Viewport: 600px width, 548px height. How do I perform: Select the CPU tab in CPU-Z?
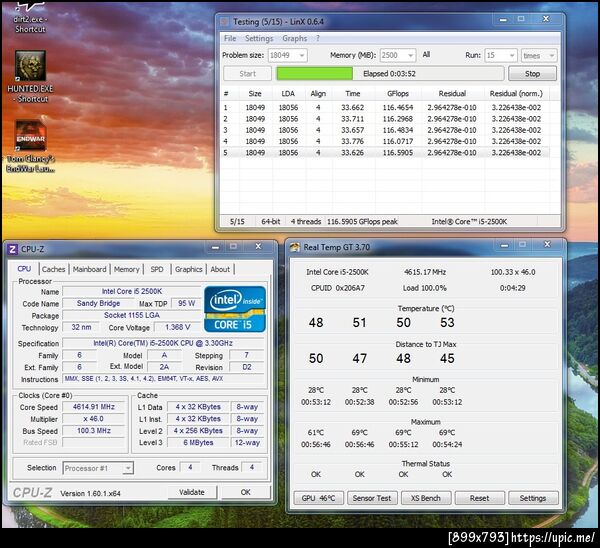(x=24, y=269)
